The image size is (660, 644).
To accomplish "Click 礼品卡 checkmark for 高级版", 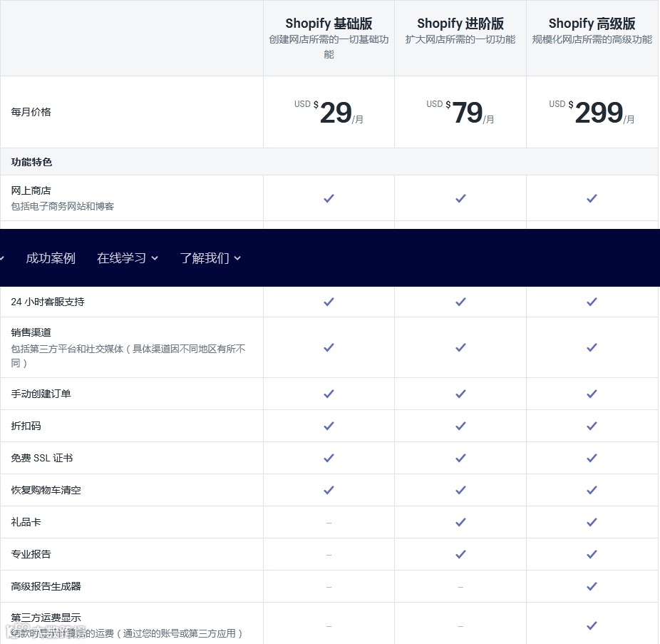I will 592,522.
